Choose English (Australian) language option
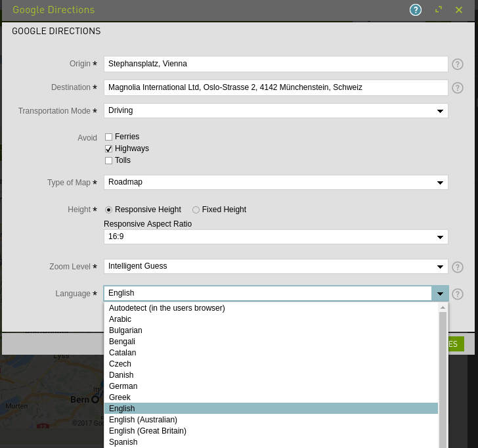 tap(271, 420)
